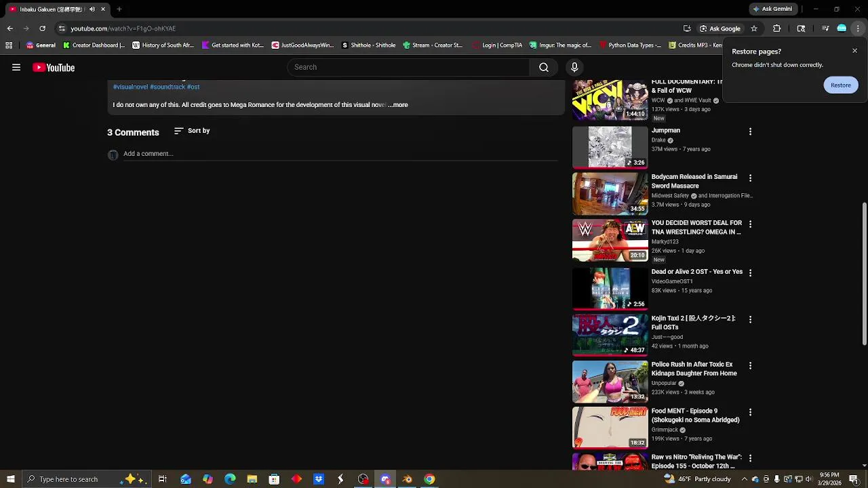Image resolution: width=868 pixels, height=488 pixels.
Task: Click the Windows taskbar search box
Action: click(x=86, y=479)
